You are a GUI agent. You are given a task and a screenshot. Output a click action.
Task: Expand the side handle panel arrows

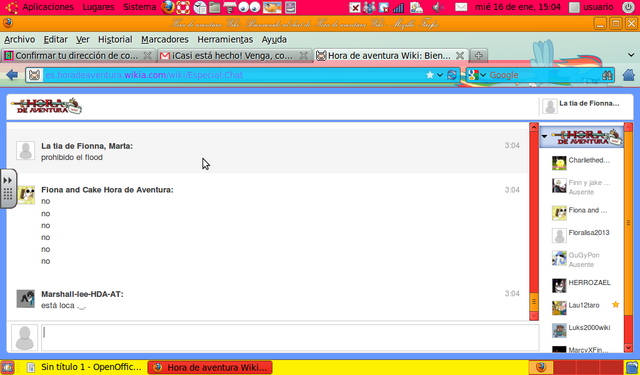click(x=7, y=180)
